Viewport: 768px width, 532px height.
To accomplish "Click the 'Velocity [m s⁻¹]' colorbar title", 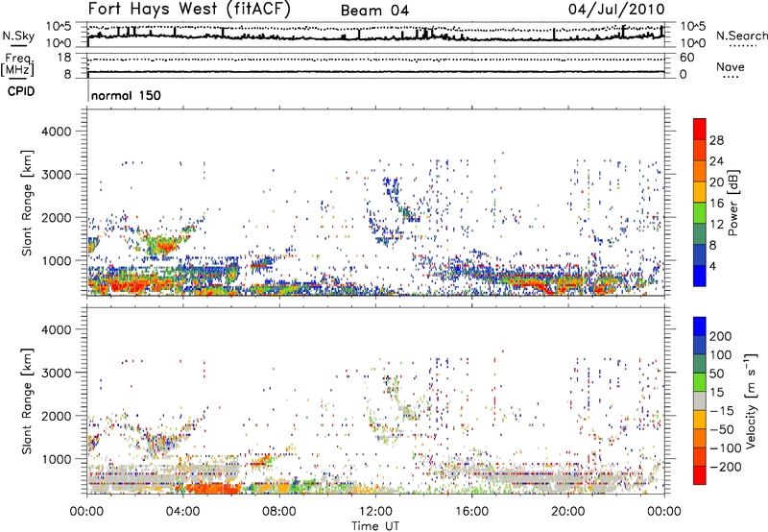I will click(751, 400).
